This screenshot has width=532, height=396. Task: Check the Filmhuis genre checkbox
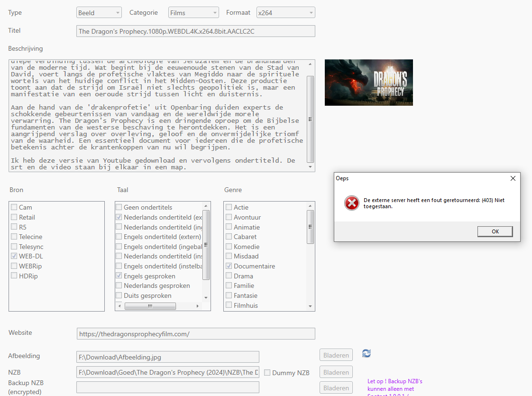tap(229, 305)
